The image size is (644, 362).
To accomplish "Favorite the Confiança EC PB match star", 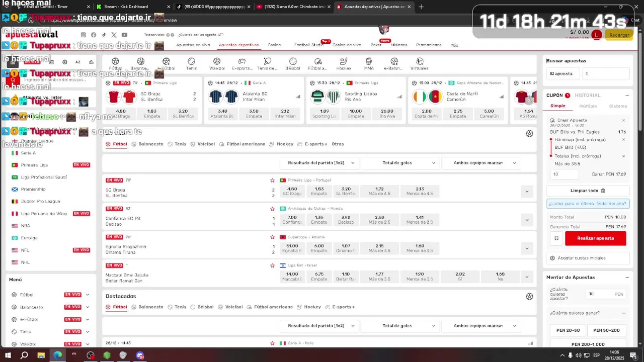I will coord(272,209).
